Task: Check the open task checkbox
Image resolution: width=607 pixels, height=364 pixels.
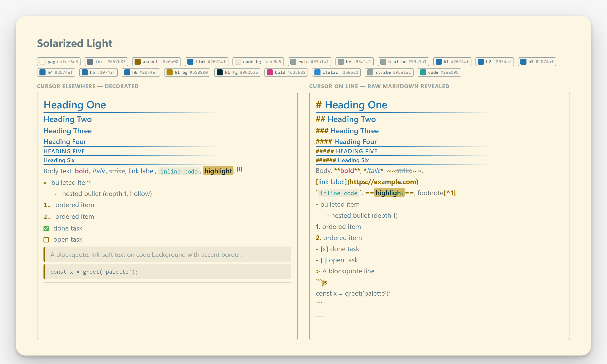Action: click(x=46, y=240)
